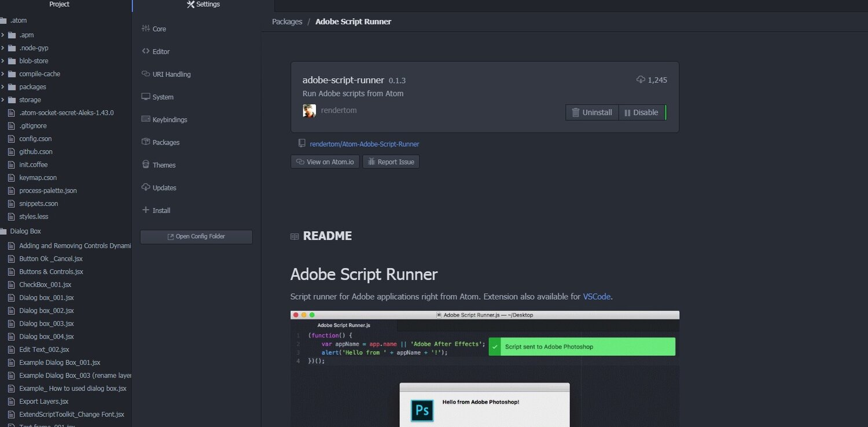Open the Core settings sliders icon
This screenshot has width=868, height=427.
pos(146,29)
